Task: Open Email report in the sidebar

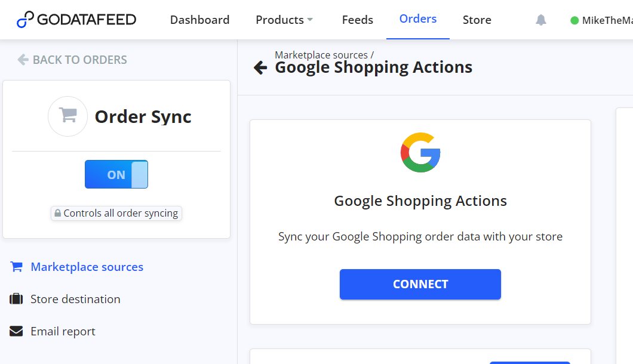Action: coord(53,331)
